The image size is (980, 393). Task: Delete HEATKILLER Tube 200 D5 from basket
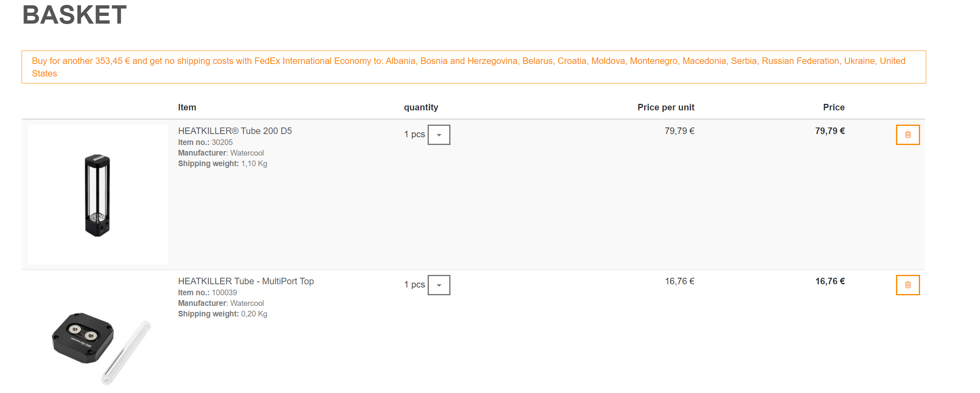(x=907, y=135)
